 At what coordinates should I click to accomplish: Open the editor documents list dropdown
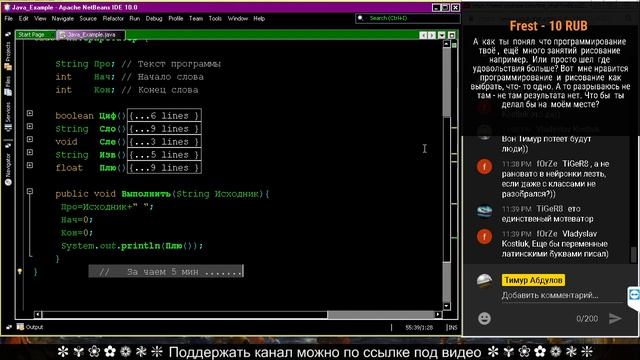[x=442, y=35]
